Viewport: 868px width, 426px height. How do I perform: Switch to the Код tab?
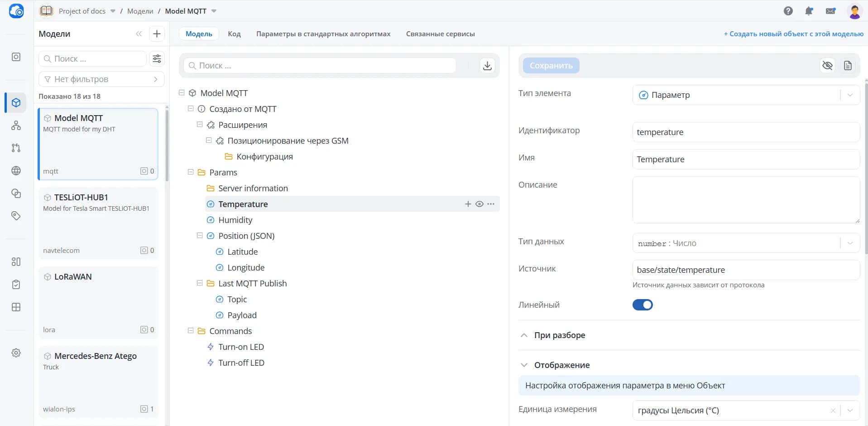(234, 34)
